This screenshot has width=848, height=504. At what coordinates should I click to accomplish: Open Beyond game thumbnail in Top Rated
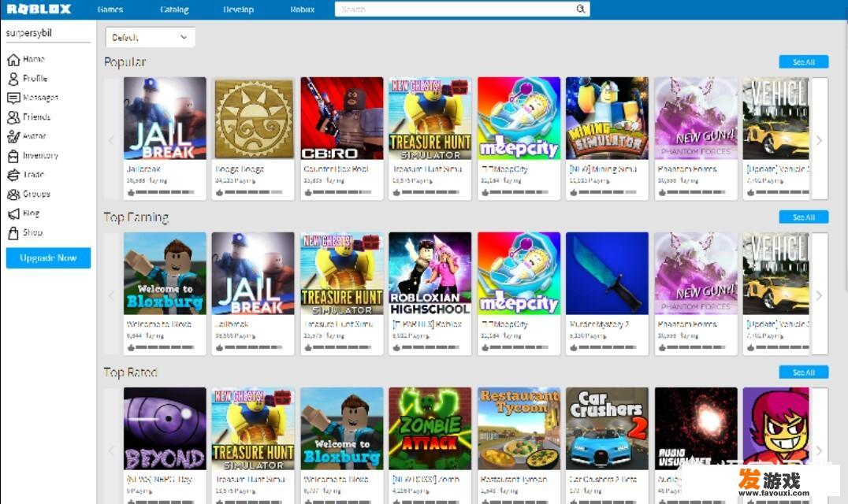tap(165, 428)
